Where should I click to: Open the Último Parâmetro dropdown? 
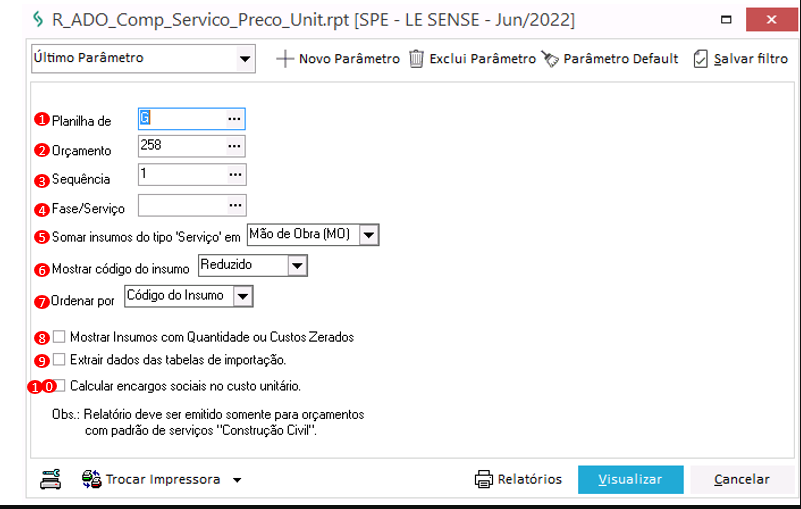(245, 59)
